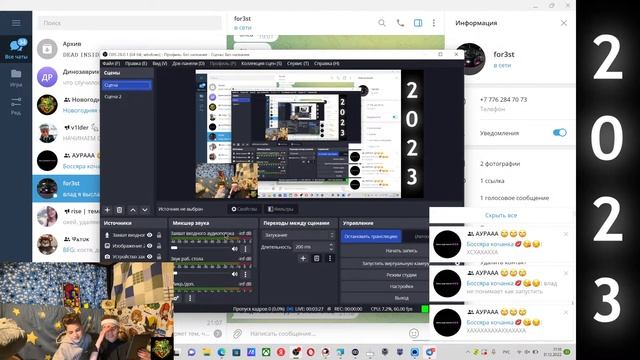Viewport: 640px width, 360px height.
Task: Open transition properties three-dot icon
Action: click(330, 258)
